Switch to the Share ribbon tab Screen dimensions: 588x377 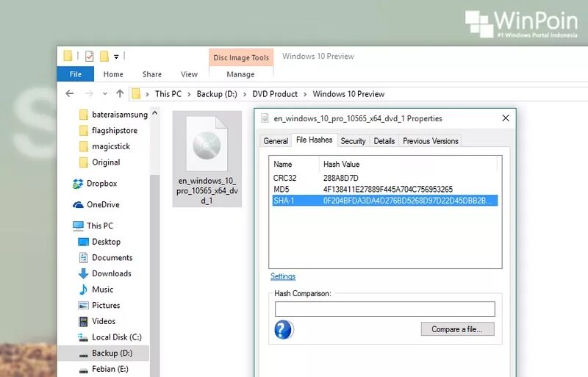coord(152,74)
